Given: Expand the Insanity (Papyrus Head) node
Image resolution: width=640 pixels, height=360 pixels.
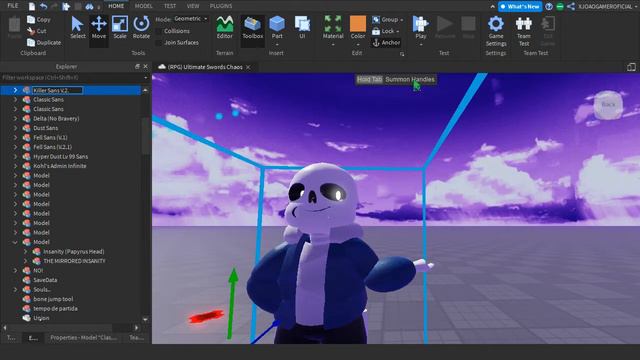Looking at the screenshot, I should click(25, 251).
